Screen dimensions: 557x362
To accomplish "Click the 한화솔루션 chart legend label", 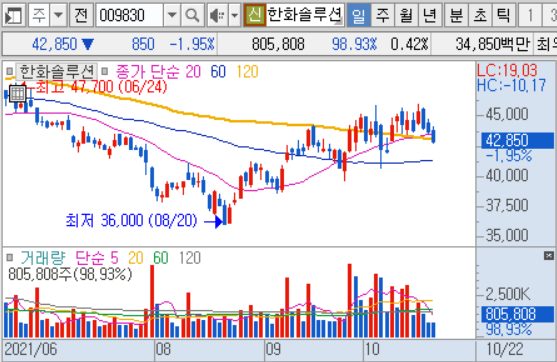I will [56, 72].
